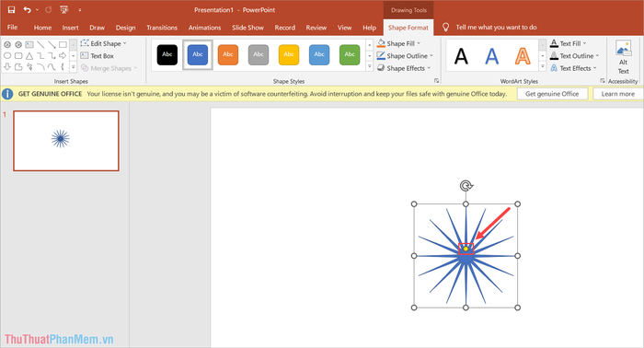Choose the rectangle shape in the gallery's top row
Viewport: 644px width, 348px height.
[x=63, y=44]
